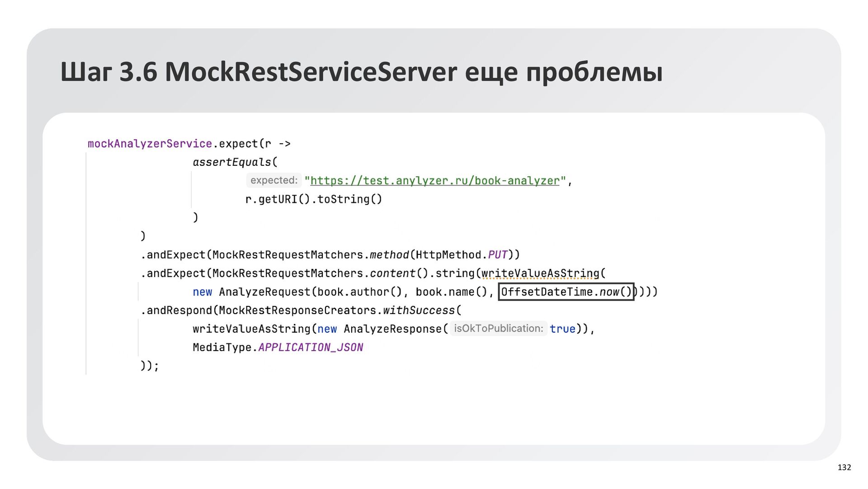Click the boxed OffsetDateTime.now() call

[x=566, y=292]
